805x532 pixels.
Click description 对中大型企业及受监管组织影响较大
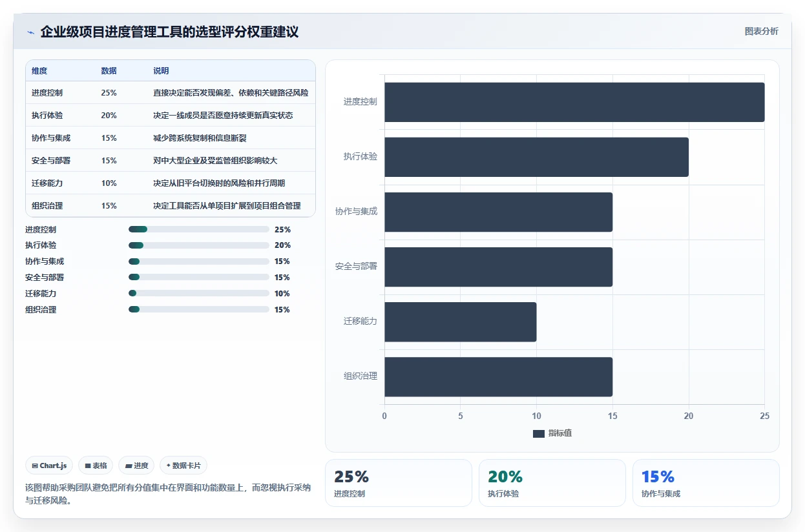tap(215, 161)
